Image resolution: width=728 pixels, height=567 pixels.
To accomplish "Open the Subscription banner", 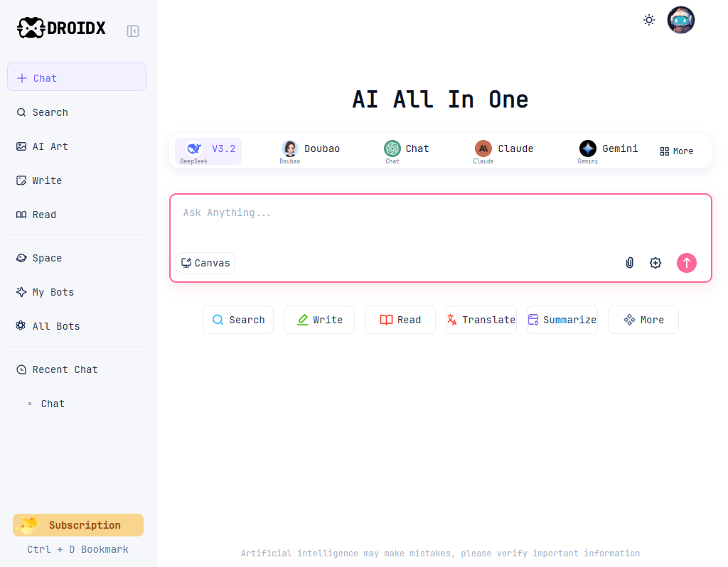I will tap(78, 525).
